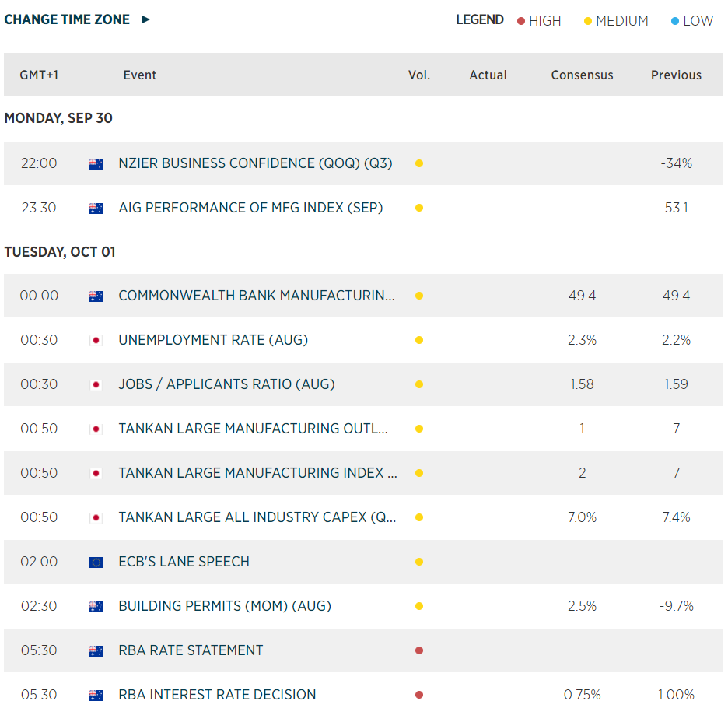Click red volatility dot for RBA Rate Statement
Image resolution: width=728 pixels, height=715 pixels.
(419, 650)
